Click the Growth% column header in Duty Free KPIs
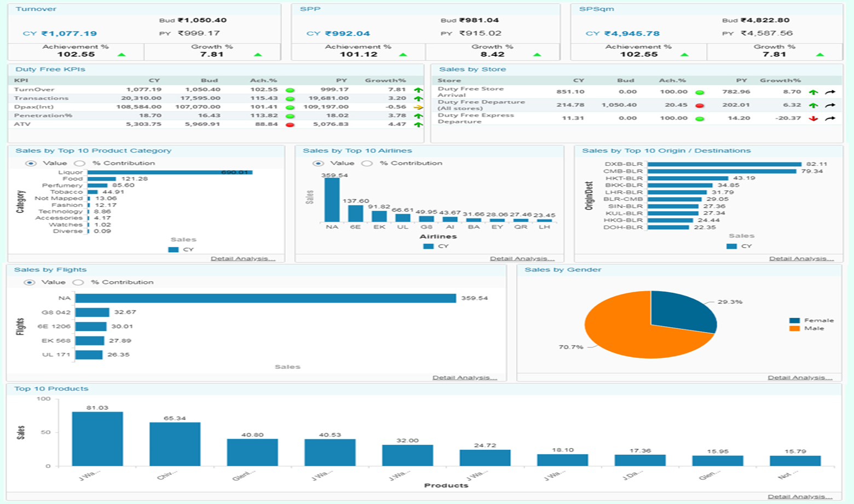The image size is (854, 504). (x=385, y=80)
